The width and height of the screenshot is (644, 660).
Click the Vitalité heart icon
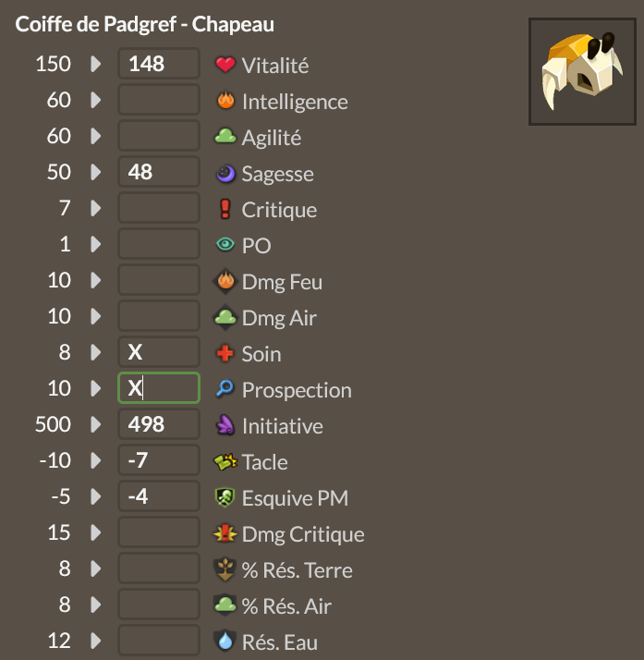[x=225, y=65]
